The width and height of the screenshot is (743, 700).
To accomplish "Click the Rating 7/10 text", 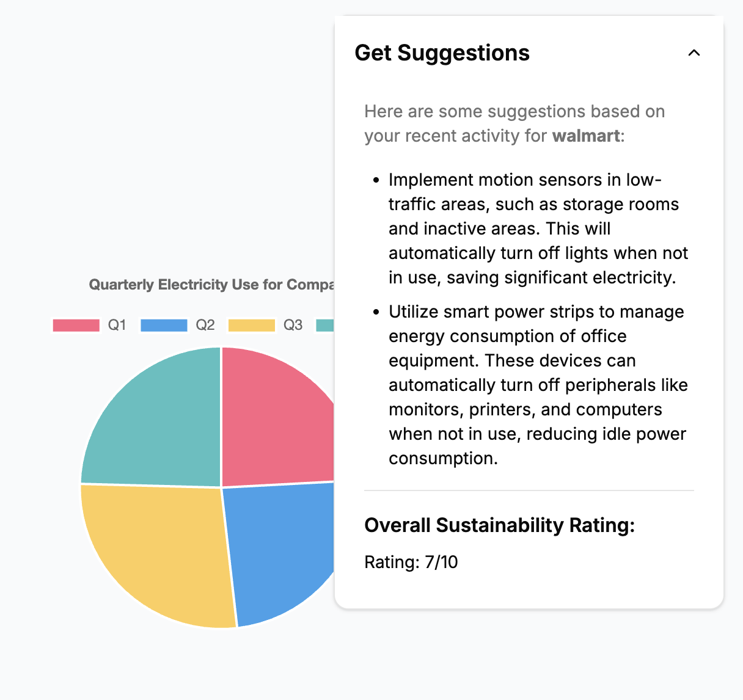I will [411, 562].
